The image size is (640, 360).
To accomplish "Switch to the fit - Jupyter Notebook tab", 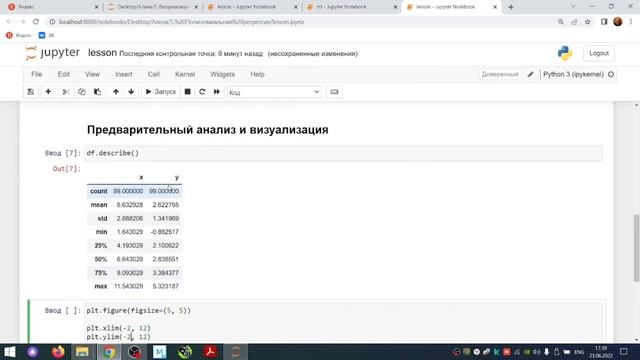I will tap(352, 7).
